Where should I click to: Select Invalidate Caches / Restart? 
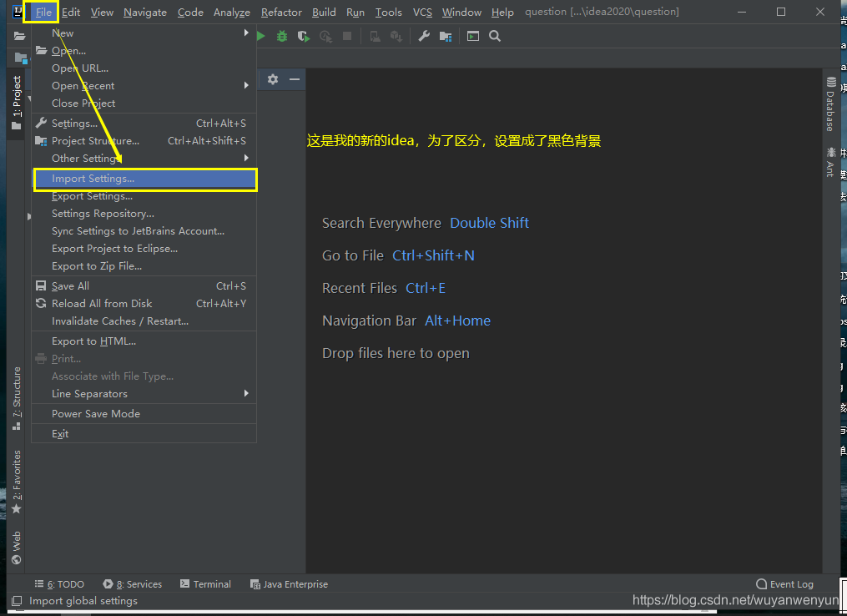pos(120,321)
